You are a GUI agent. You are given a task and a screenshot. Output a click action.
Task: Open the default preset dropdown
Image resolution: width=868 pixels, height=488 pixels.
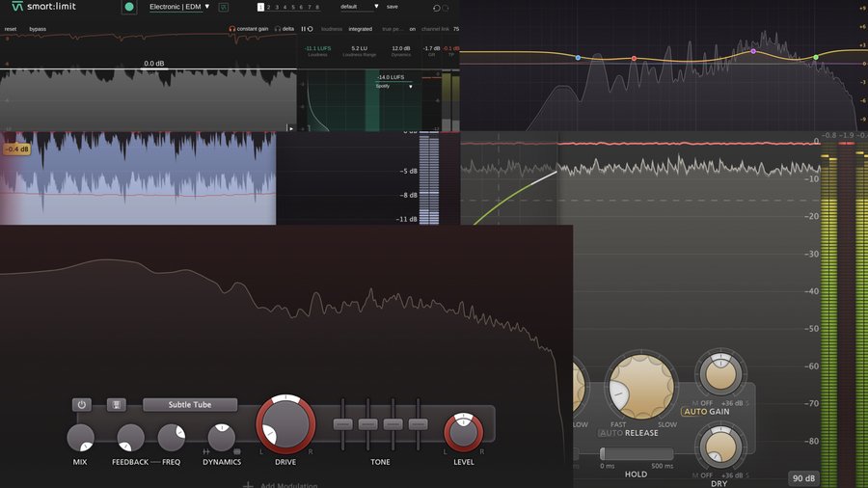tap(360, 7)
